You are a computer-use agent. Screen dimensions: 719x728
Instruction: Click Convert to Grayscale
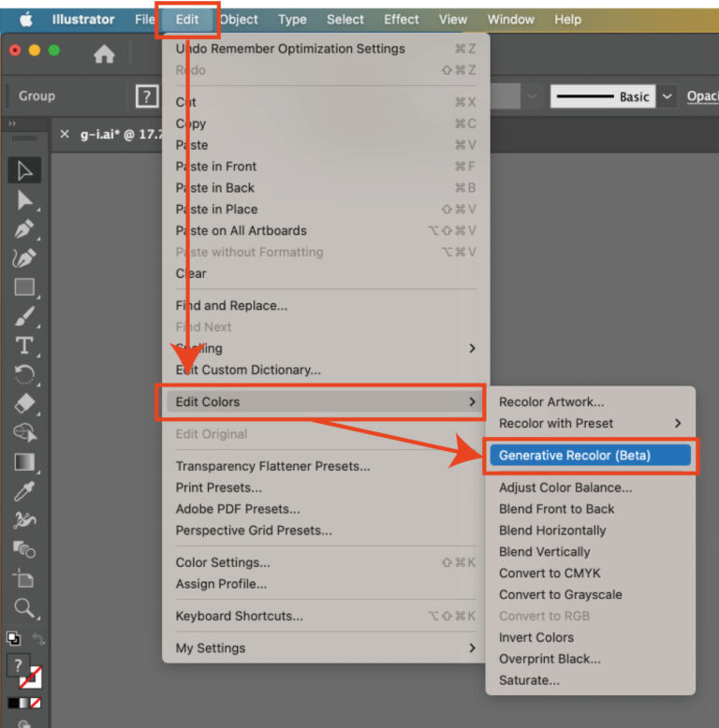(560, 594)
